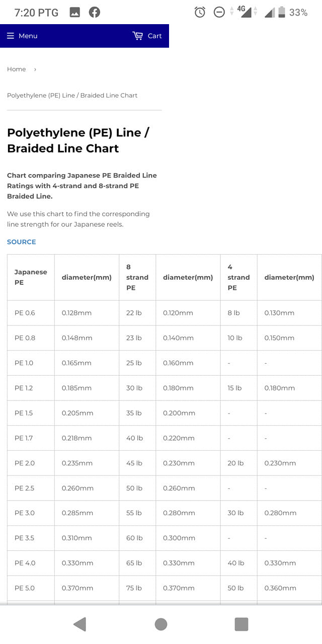Viewport: 322px width, 644px height.
Task: Click the 8 strand PE column header
Action: coord(137,277)
